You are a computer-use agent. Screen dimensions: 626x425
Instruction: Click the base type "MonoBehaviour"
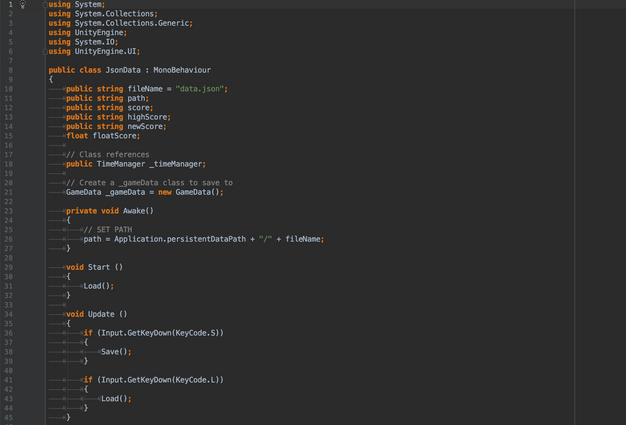pos(182,70)
